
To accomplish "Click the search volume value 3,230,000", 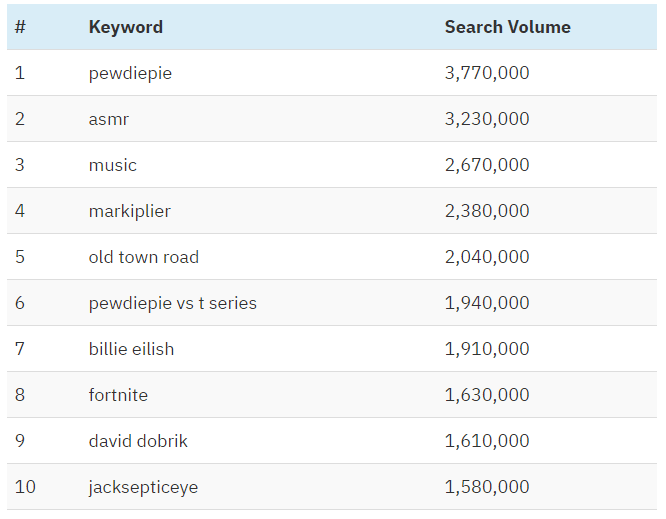I will click(487, 119).
